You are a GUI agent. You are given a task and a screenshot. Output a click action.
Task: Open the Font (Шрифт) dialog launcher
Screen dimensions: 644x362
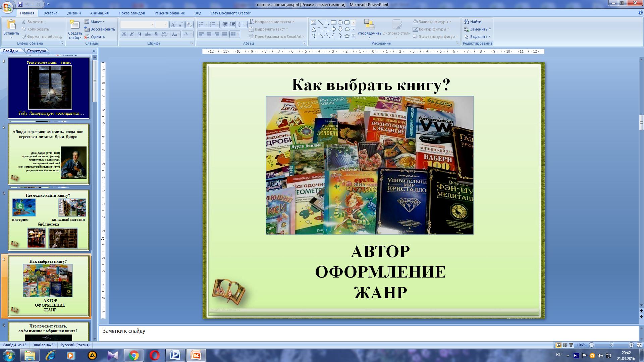[192, 43]
